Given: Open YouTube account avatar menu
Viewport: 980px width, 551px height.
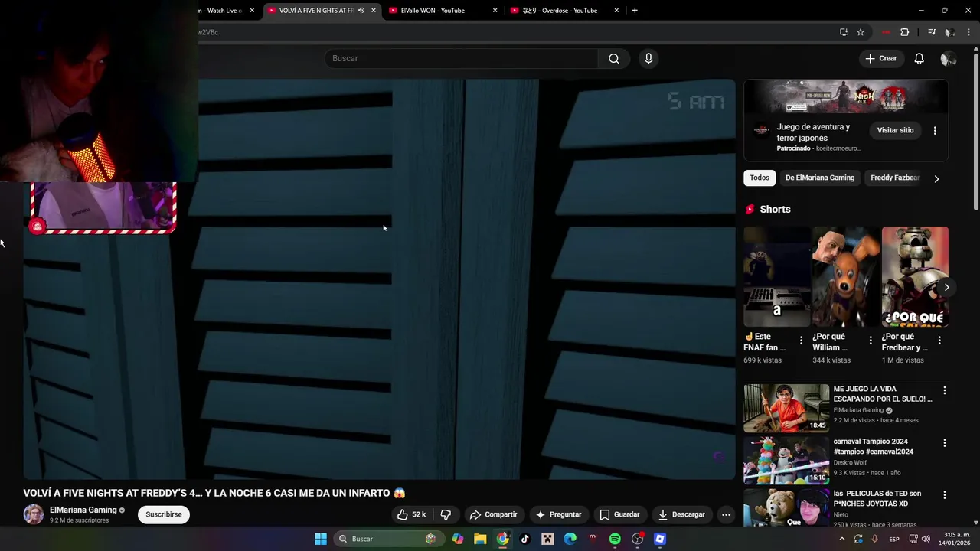Looking at the screenshot, I should [949, 59].
